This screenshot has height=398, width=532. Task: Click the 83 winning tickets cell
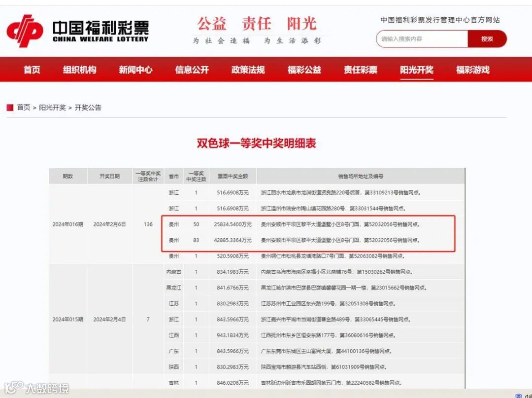coord(196,240)
